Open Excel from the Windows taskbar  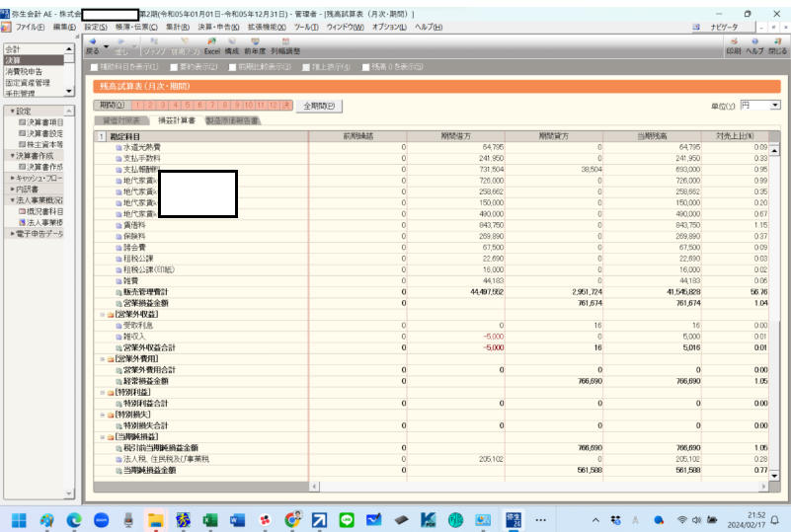[210, 519]
